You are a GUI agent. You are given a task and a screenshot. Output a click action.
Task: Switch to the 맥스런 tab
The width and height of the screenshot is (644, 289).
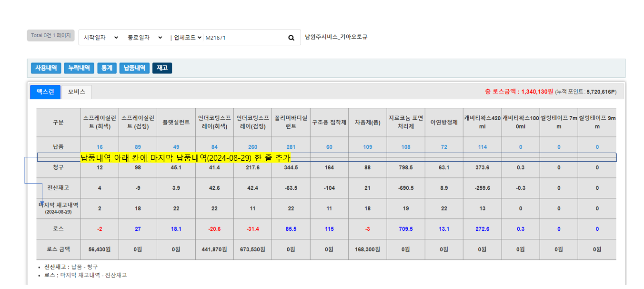pyautogui.click(x=45, y=92)
